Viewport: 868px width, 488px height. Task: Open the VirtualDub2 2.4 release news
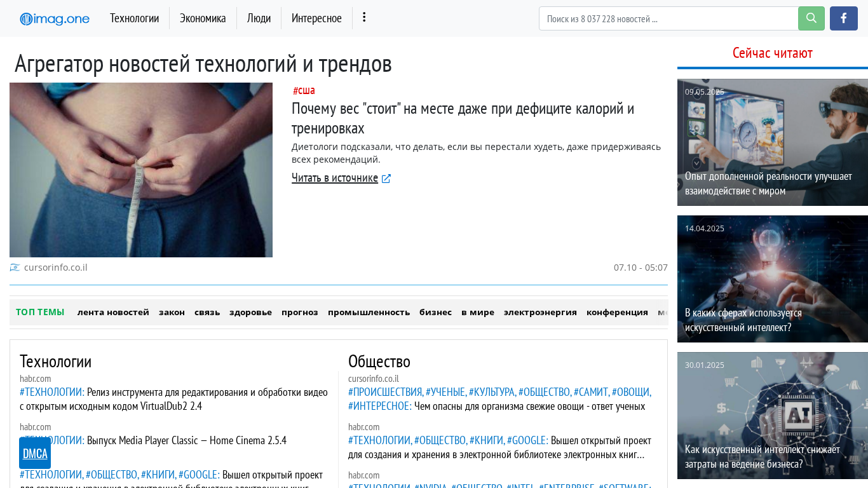[x=173, y=399]
